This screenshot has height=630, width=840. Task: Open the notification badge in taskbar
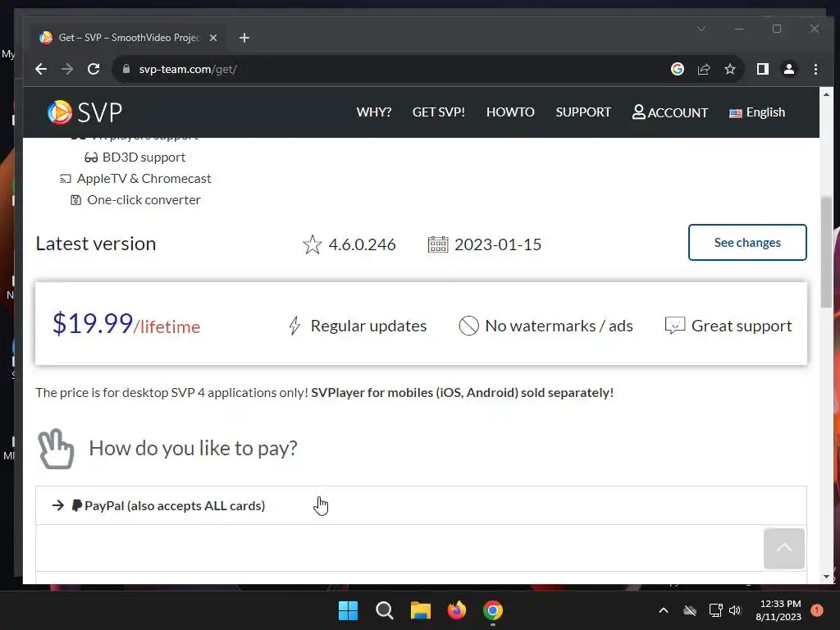[x=817, y=609]
